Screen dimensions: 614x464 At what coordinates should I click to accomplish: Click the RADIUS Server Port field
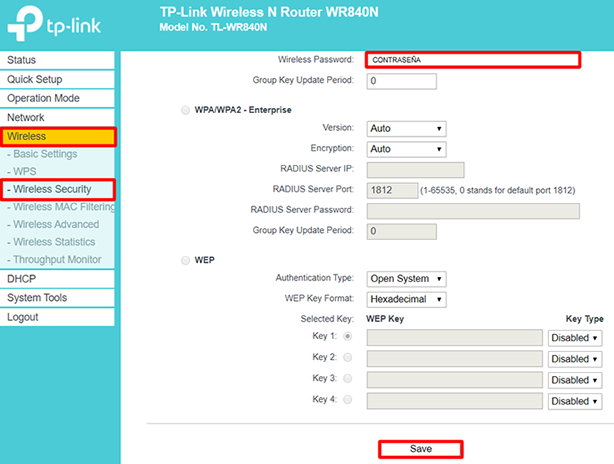tap(392, 190)
